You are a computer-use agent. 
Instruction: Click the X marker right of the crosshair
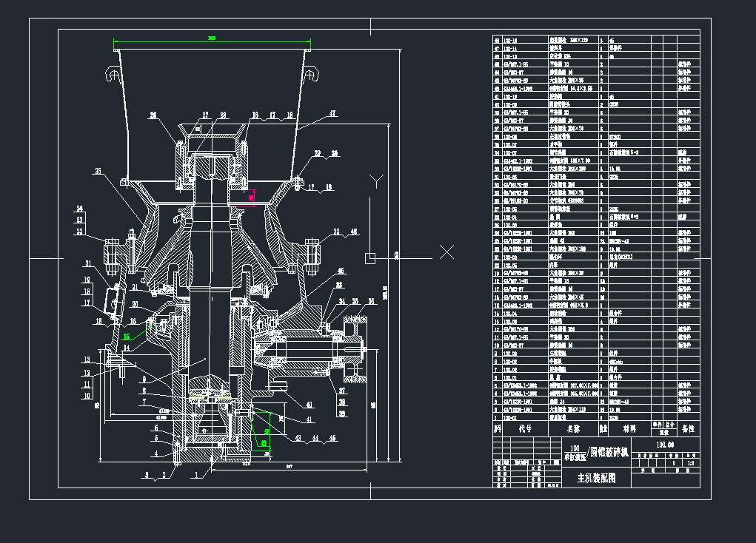446,252
